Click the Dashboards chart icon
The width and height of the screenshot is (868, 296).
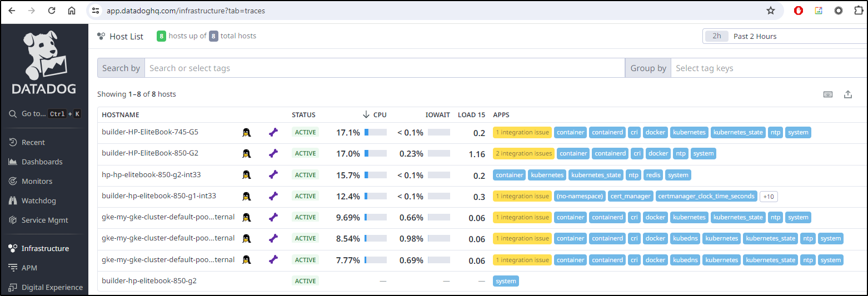click(x=13, y=162)
